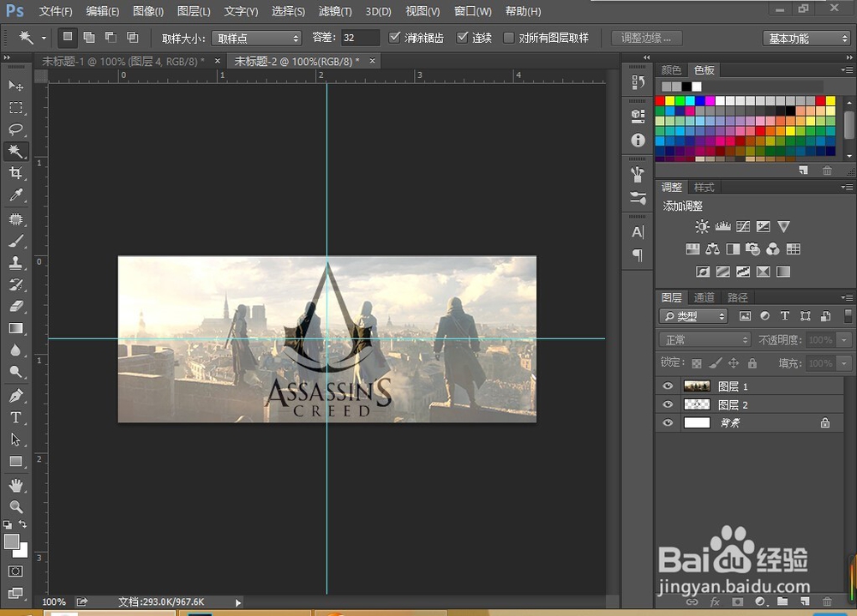Hide 图层 2 layer visibility
857x616 pixels.
[668, 404]
